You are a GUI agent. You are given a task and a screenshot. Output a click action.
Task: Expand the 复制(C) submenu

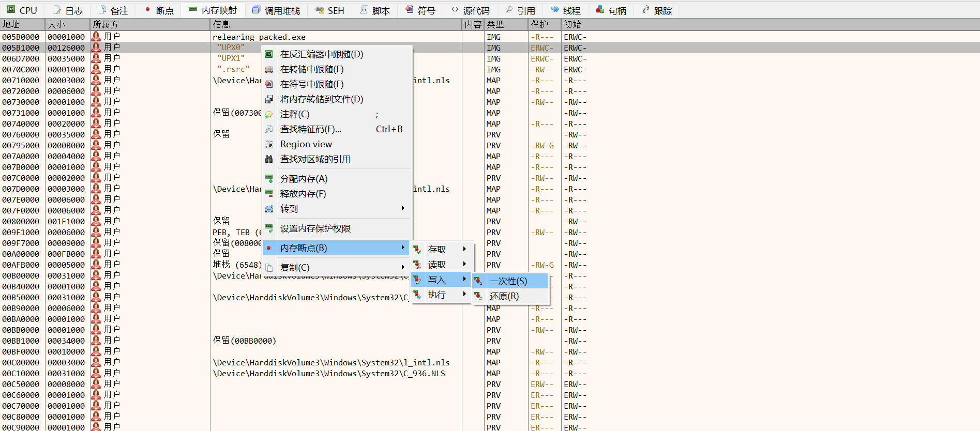tap(402, 267)
